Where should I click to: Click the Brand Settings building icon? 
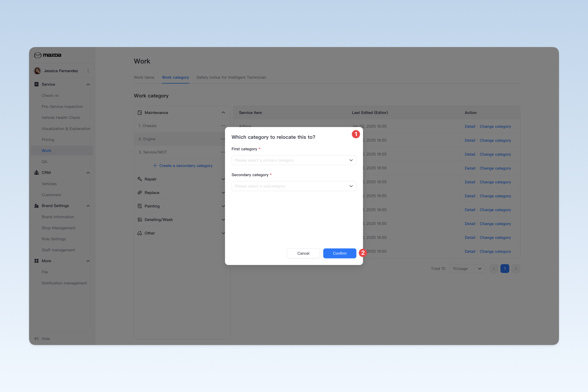point(36,206)
